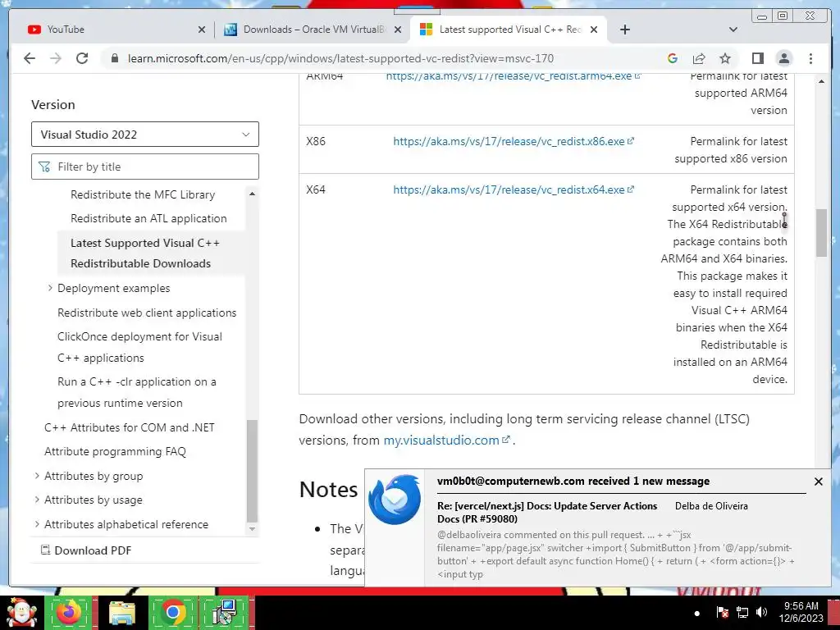Open Attribute programming FAQ
This screenshot has height=630, width=840.
[x=115, y=452]
